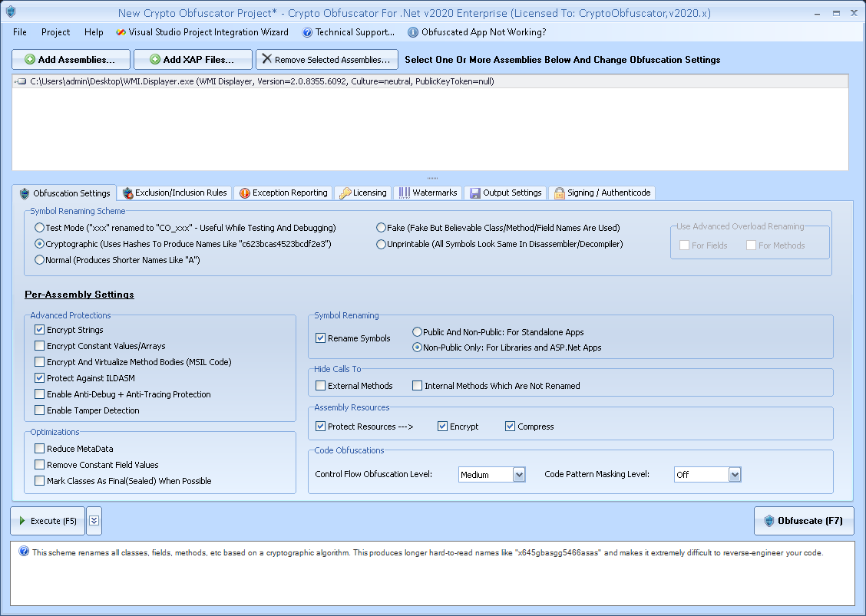Open the Project menu

(x=56, y=32)
